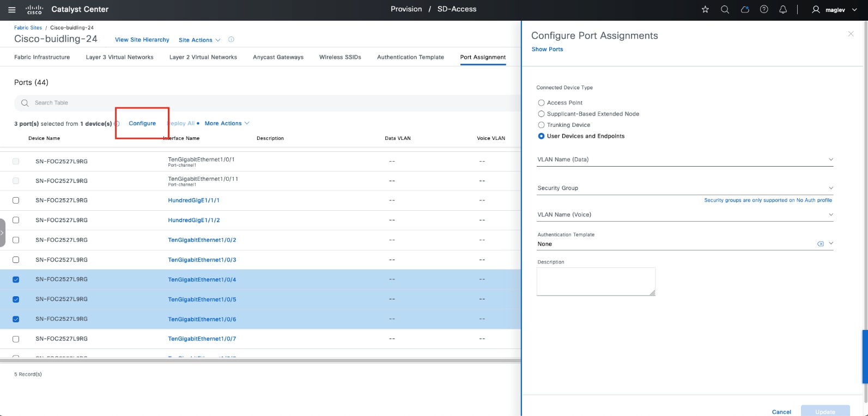868x416 pixels.
Task: Click the favorites star icon
Action: [705, 10]
